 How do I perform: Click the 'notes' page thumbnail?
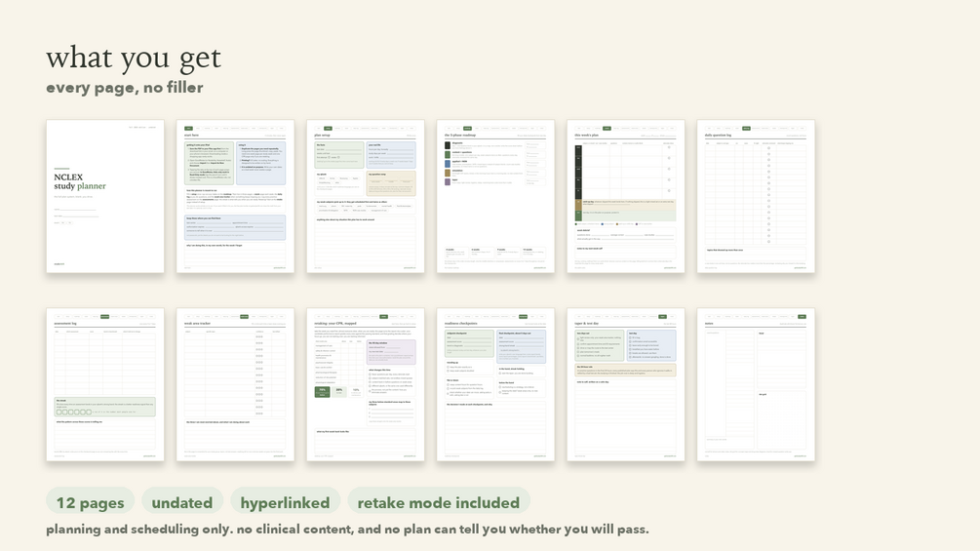(756, 385)
